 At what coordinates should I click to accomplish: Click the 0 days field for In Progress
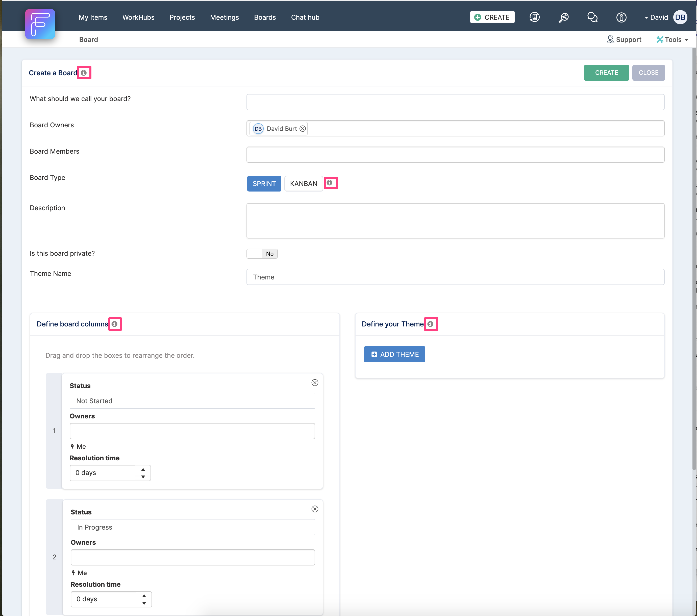point(104,599)
